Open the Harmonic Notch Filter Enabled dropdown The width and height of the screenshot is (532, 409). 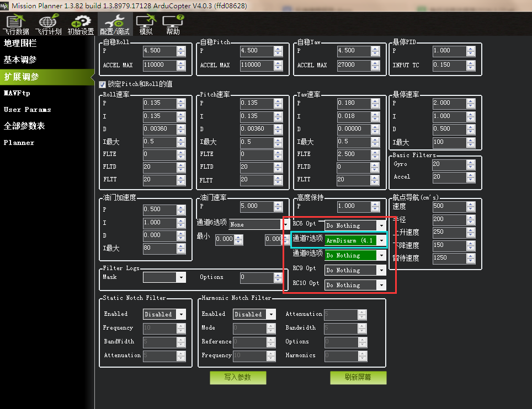270,314
